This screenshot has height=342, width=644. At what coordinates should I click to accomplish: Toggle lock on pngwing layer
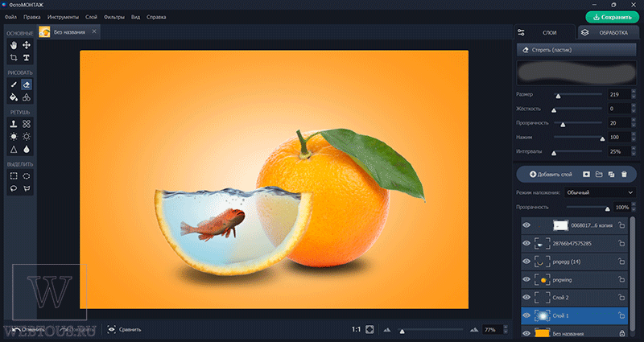click(621, 279)
